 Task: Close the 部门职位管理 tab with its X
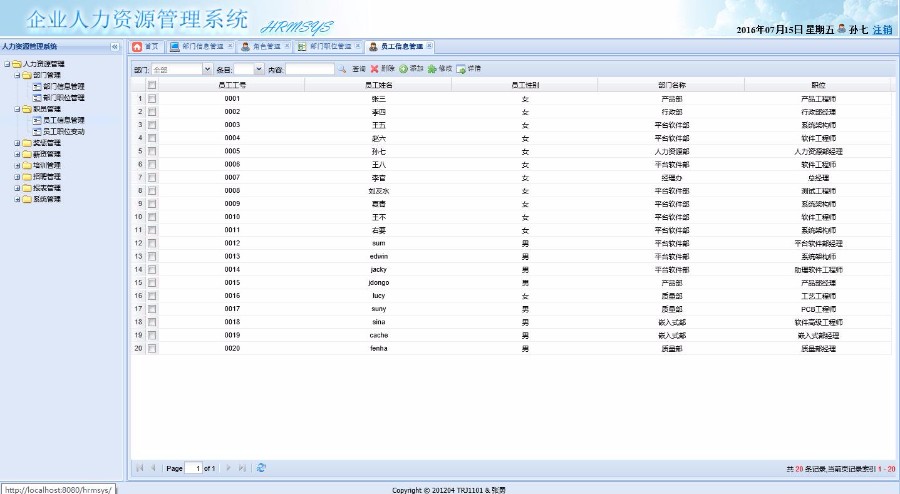(x=358, y=46)
